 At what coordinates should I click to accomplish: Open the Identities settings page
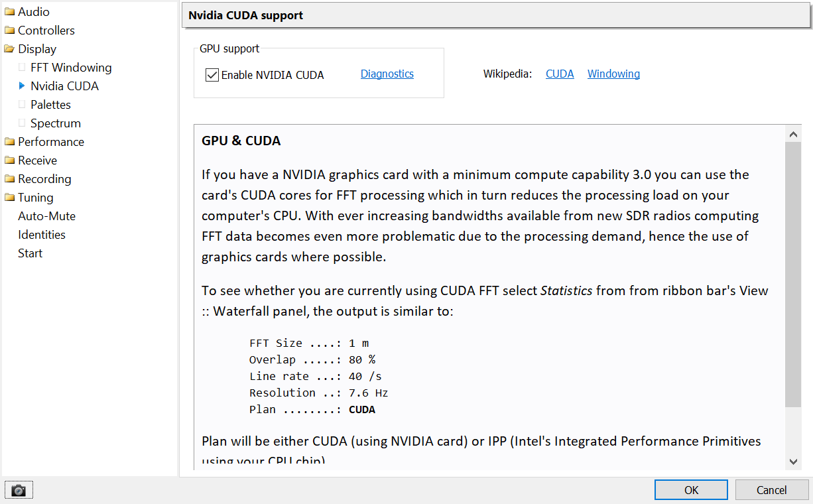tap(42, 235)
